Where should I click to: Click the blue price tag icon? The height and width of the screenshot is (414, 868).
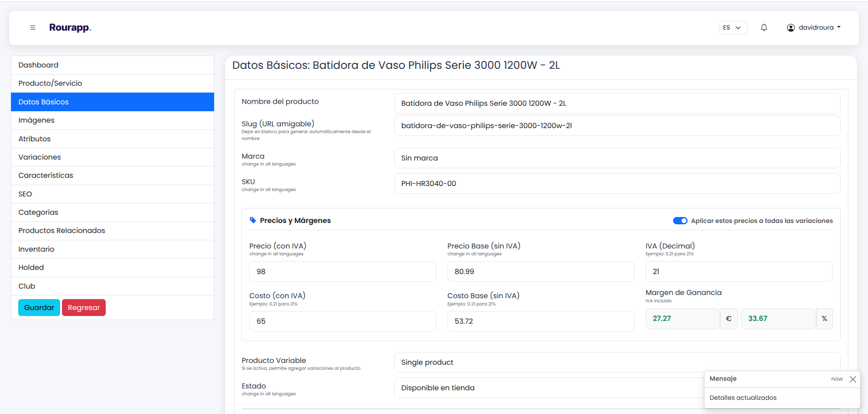point(253,220)
